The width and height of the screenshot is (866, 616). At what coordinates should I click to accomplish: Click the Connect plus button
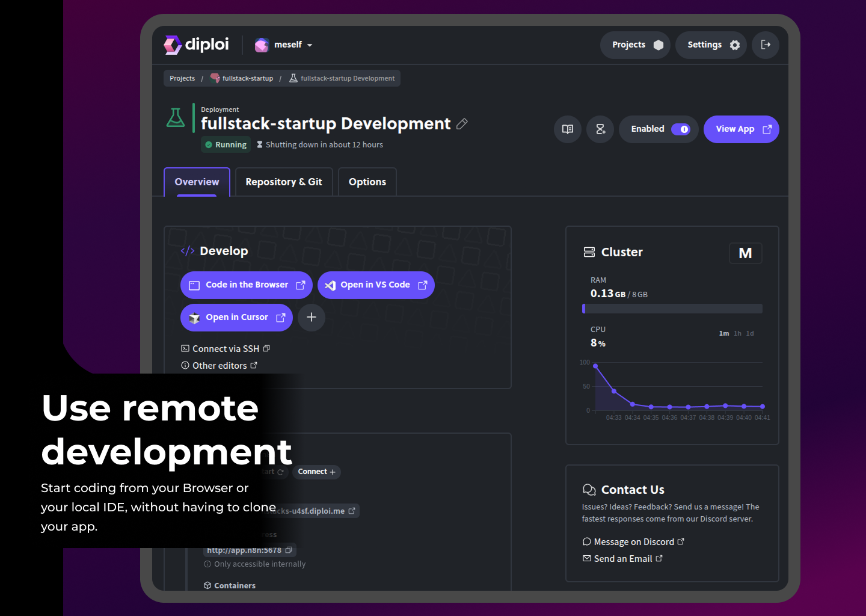(316, 472)
